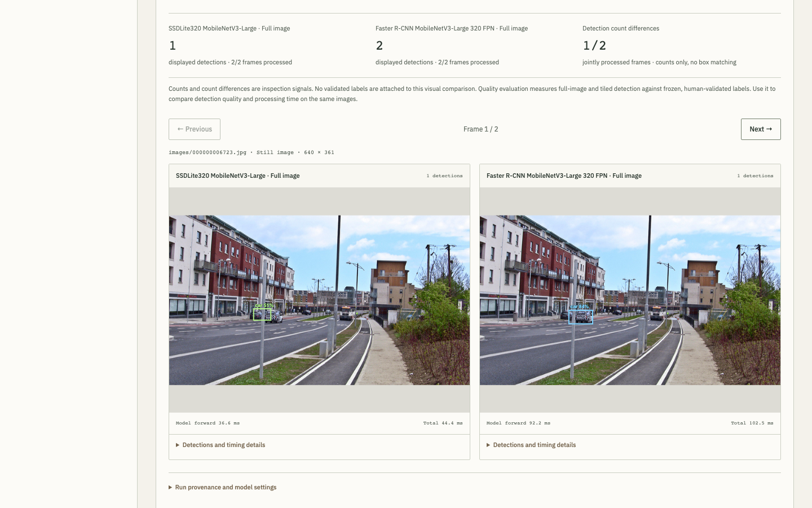
Task: Select the blue car detection box
Action: coord(580,317)
